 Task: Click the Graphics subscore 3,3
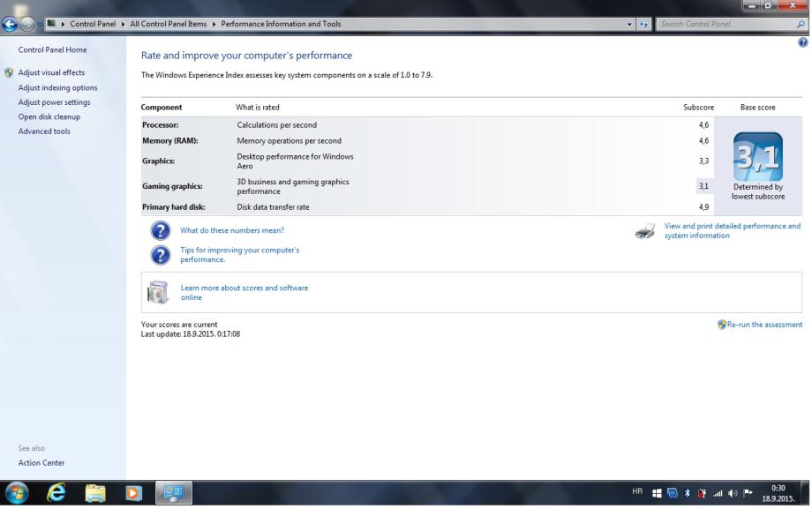tap(703, 161)
